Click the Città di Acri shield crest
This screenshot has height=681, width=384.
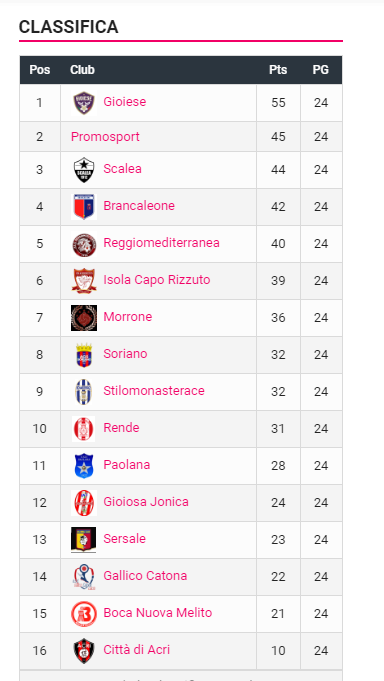tap(84, 651)
